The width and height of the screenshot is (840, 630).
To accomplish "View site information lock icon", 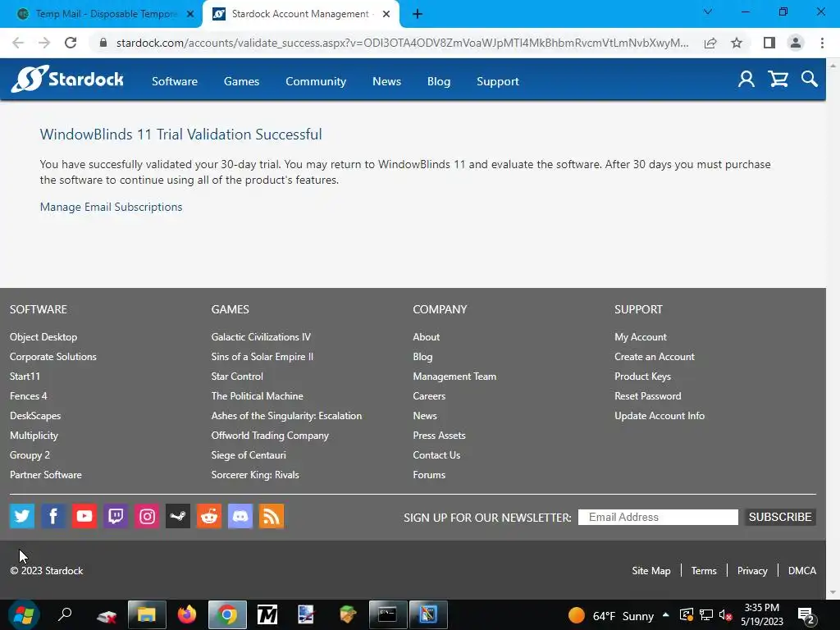I will pyautogui.click(x=103, y=43).
